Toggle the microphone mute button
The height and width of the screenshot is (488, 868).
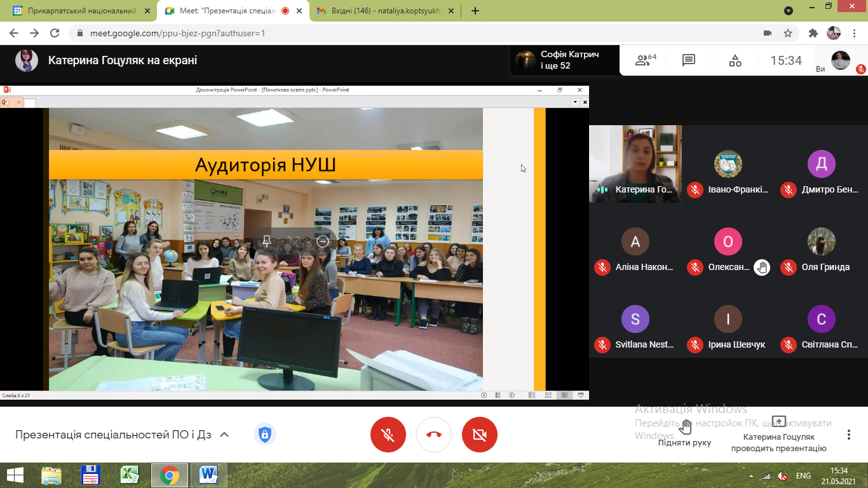coord(388,435)
